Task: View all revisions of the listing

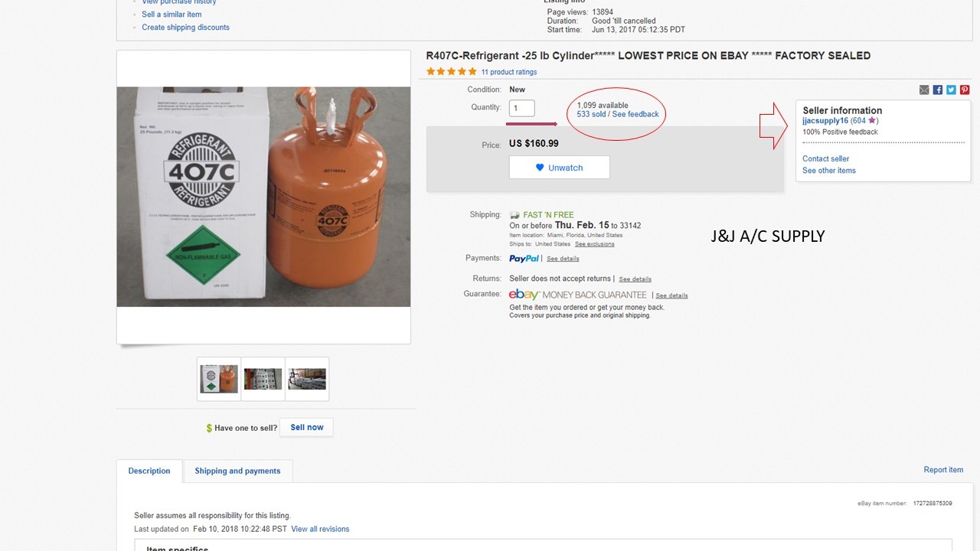Action: click(319, 528)
